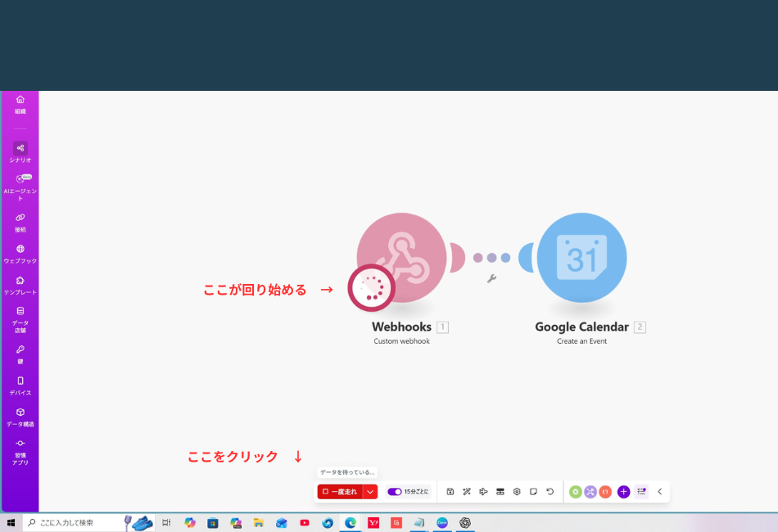Open the wrench filter between the two modules

click(x=491, y=279)
